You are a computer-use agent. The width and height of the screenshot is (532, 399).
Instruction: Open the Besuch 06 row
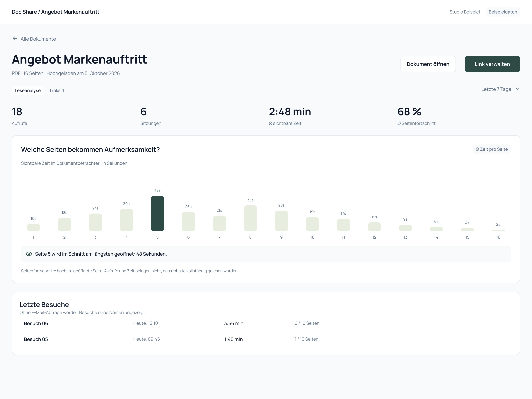266,323
